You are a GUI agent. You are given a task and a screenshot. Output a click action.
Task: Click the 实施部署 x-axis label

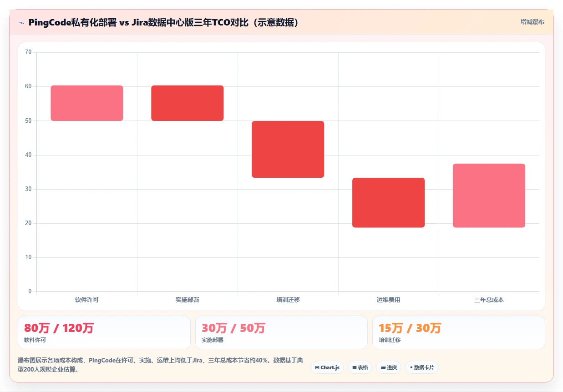click(188, 300)
